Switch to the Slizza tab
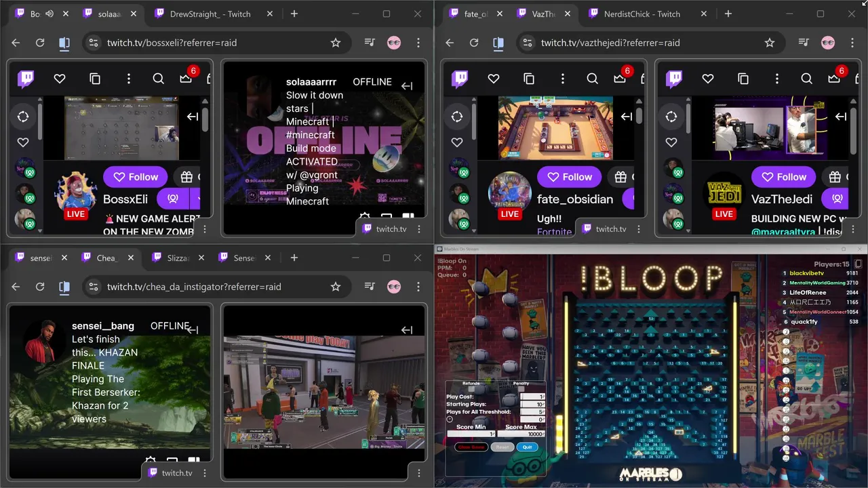 178,258
